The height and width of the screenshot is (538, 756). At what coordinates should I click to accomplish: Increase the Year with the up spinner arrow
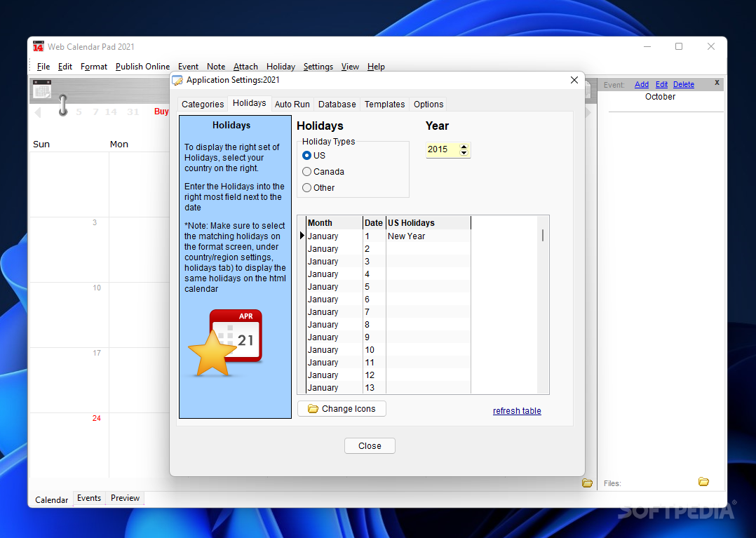click(464, 147)
